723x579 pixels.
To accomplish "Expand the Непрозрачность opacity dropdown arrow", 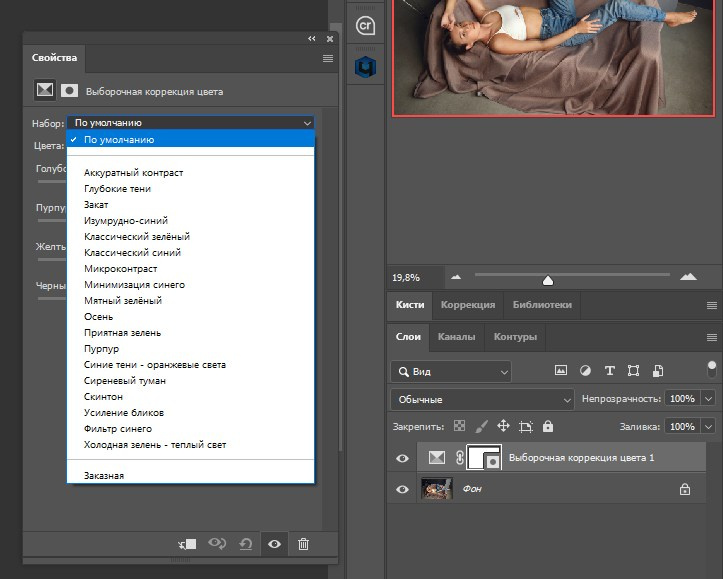I will [x=709, y=399].
